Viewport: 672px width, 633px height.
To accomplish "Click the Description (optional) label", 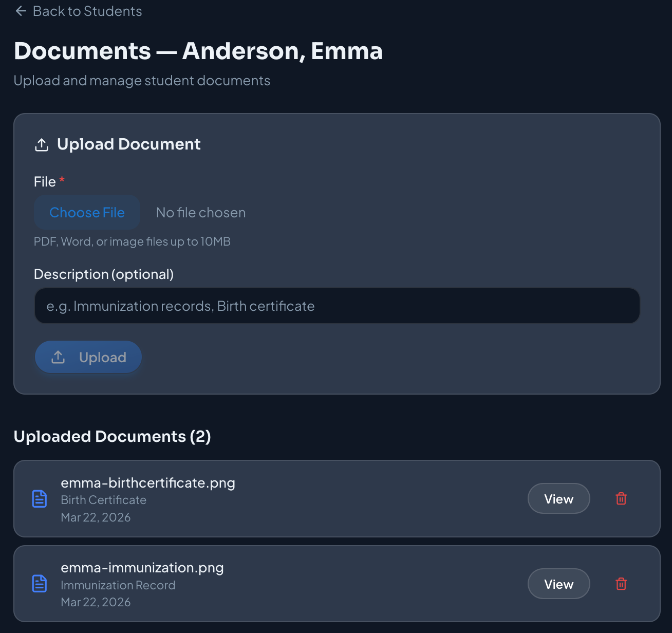I will tap(104, 274).
